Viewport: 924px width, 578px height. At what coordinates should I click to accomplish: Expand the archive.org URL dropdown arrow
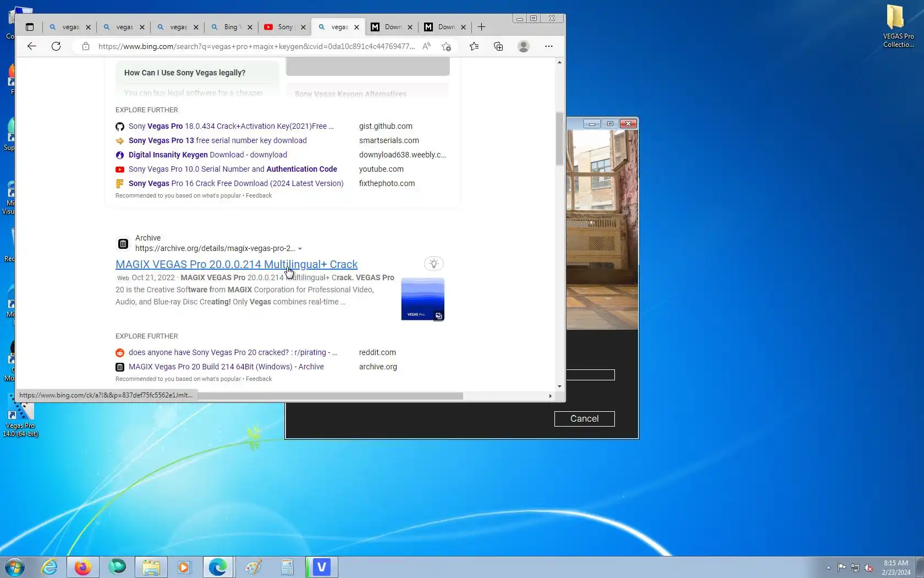tap(300, 249)
